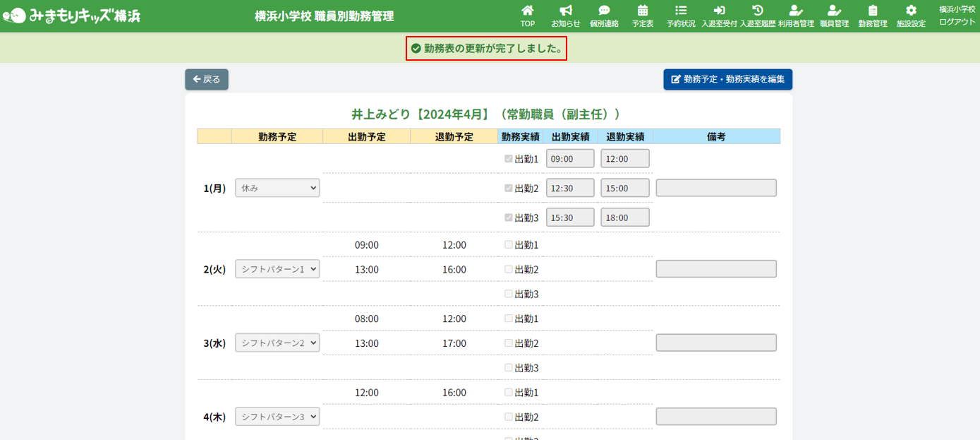
Task: Click the 戻る back button
Action: pos(207,80)
